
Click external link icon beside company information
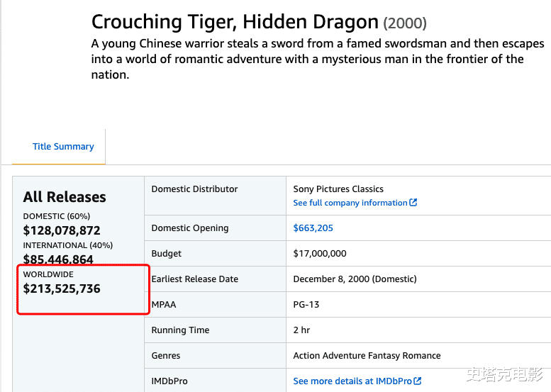[x=413, y=203]
